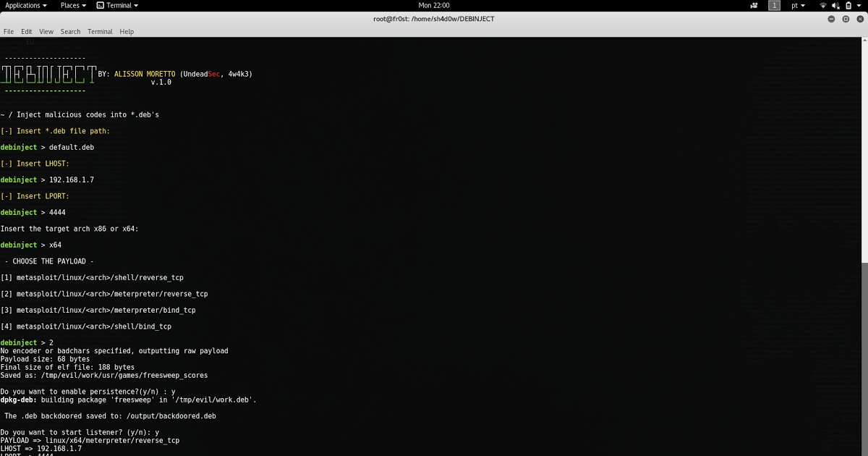Viewport: 868px width, 456px height.
Task: Click the battery status icon
Action: click(x=847, y=5)
